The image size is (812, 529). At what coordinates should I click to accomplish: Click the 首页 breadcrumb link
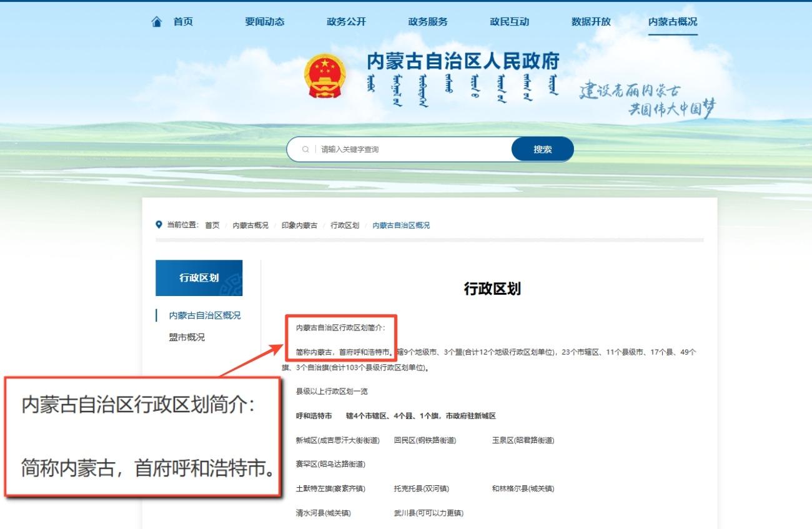pyautogui.click(x=212, y=225)
